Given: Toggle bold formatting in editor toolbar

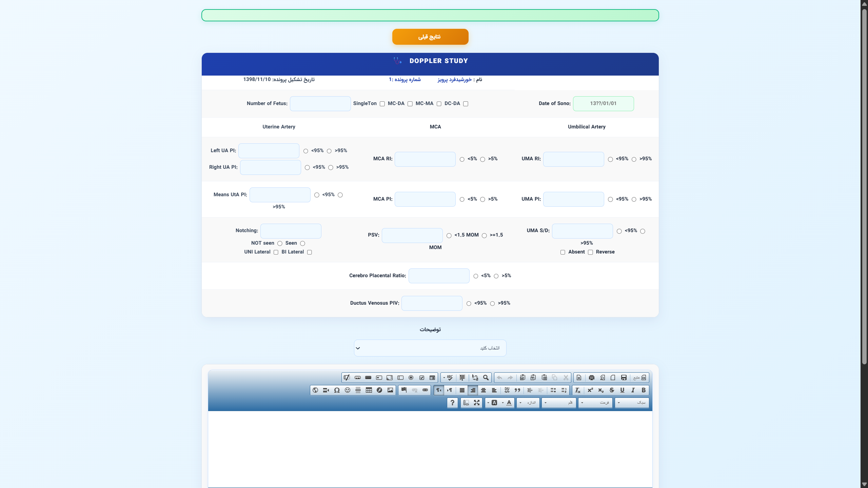Looking at the screenshot, I should (x=643, y=390).
